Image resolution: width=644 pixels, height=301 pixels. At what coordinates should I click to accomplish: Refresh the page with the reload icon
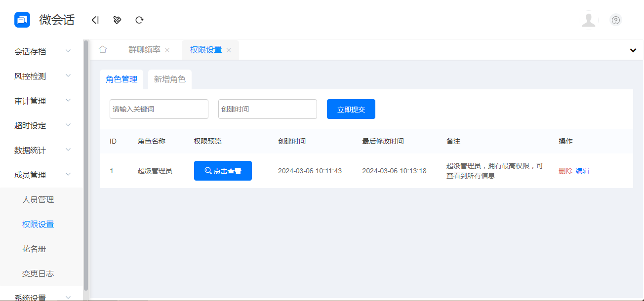coord(139,20)
